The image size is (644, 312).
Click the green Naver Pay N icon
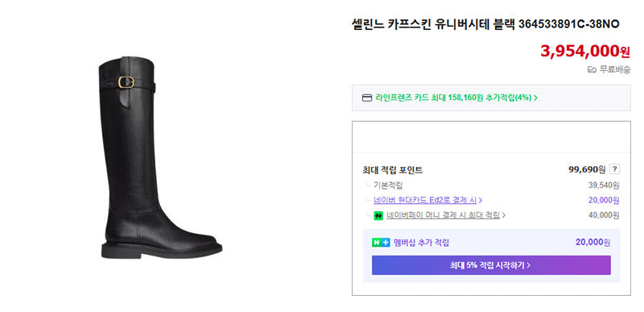pos(378,215)
